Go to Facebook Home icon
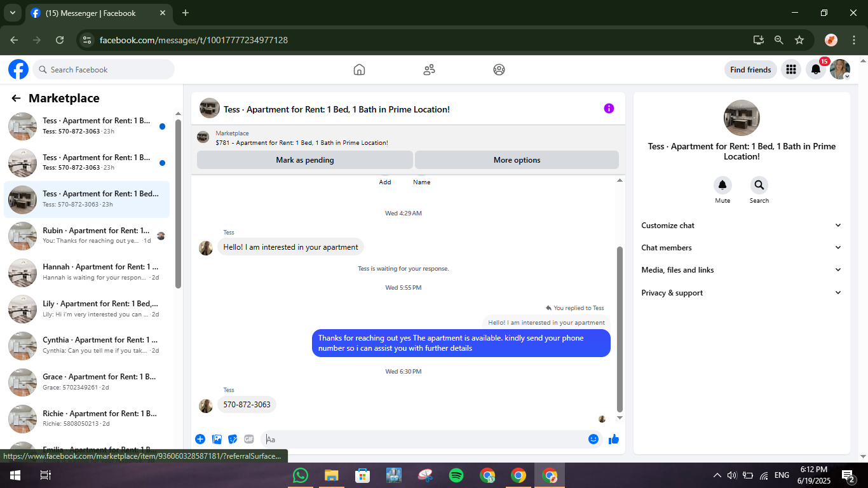Screen dimensions: 868x488 359,70
